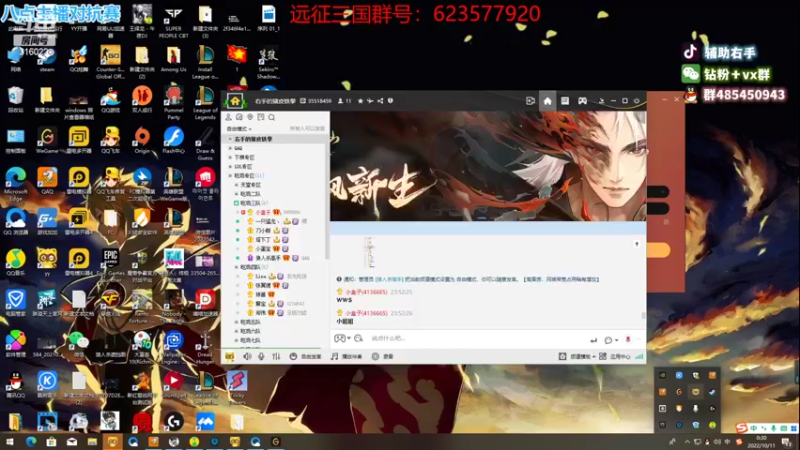Toggle the microphone in YY bottom bar

[261, 356]
